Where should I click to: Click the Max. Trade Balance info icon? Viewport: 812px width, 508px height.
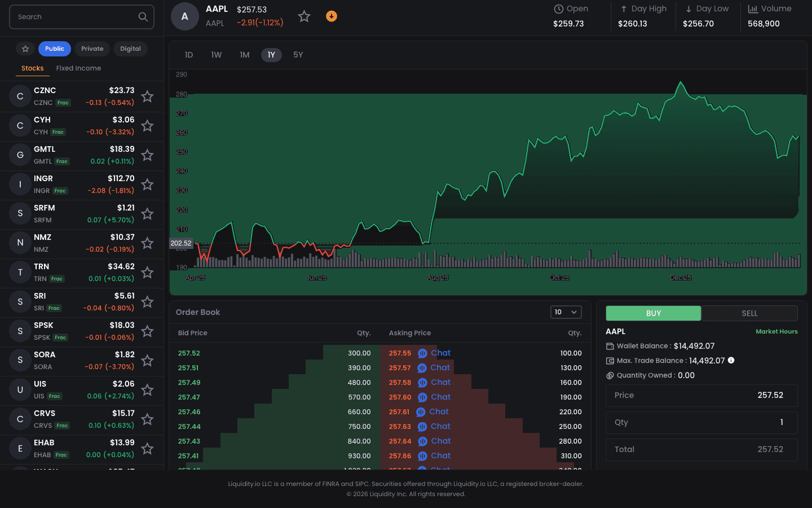coord(731,360)
